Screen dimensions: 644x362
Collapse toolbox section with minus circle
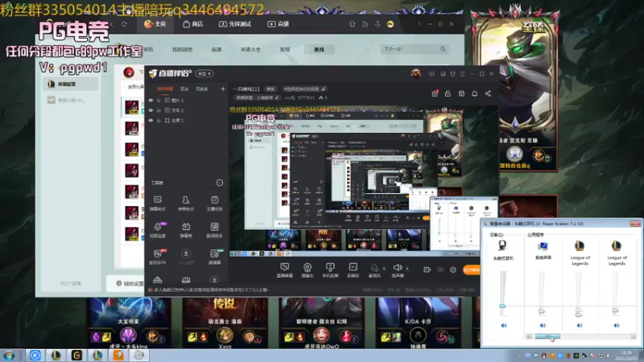click(220, 183)
